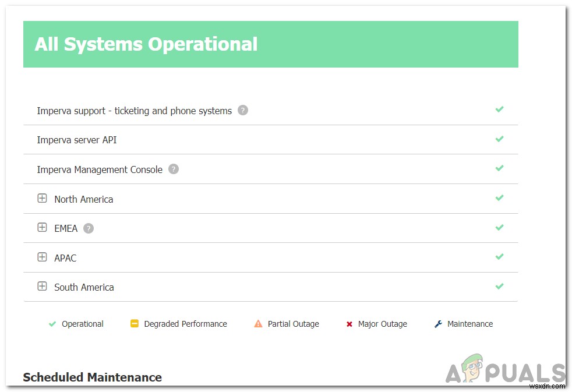Screen dimensions: 572x392
Task: Click the 'All Systems Operational' banner heading
Action: (x=146, y=44)
